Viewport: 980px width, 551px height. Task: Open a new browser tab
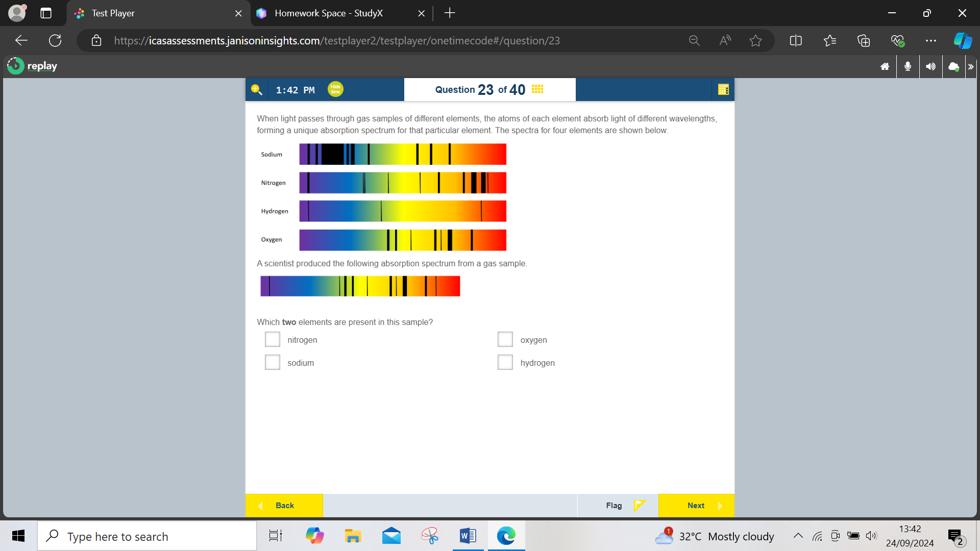pos(450,13)
